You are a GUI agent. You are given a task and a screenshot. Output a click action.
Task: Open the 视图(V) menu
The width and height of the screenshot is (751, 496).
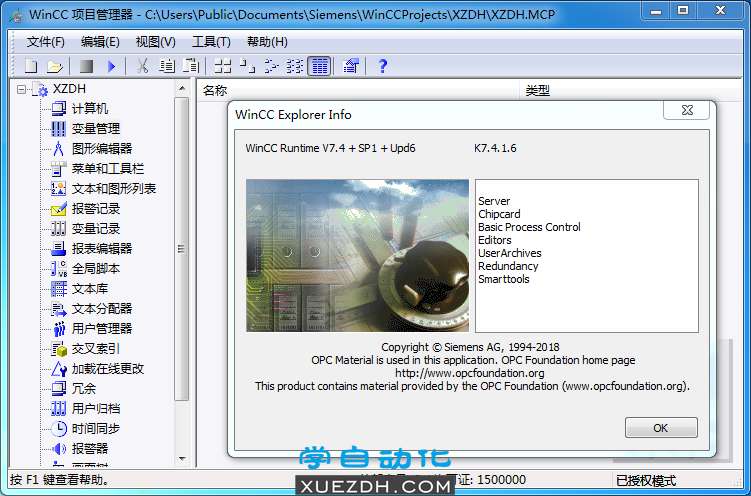(156, 42)
